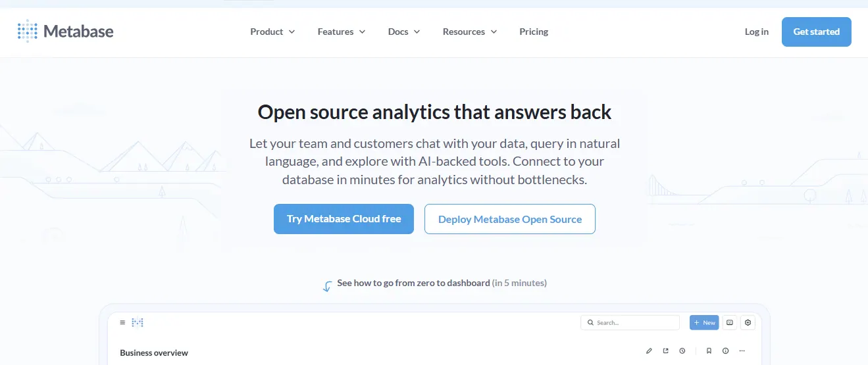Open the Resources dropdown menu
The height and width of the screenshot is (365, 868).
click(469, 32)
